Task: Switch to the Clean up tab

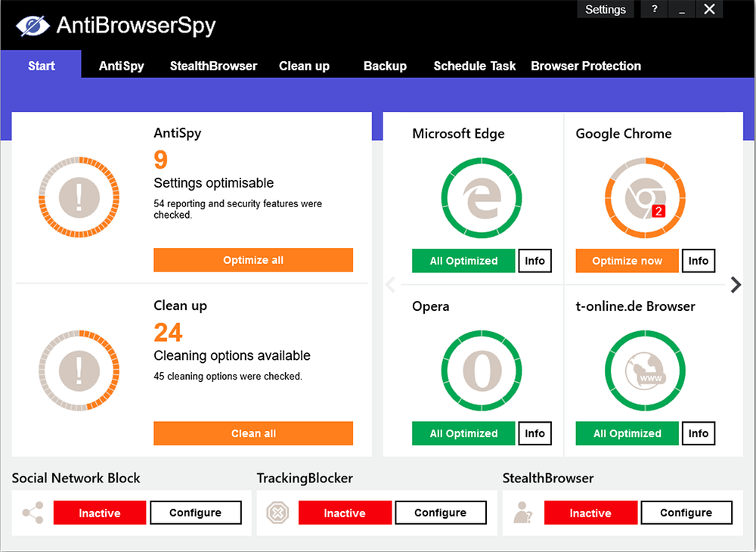Action: click(x=304, y=66)
